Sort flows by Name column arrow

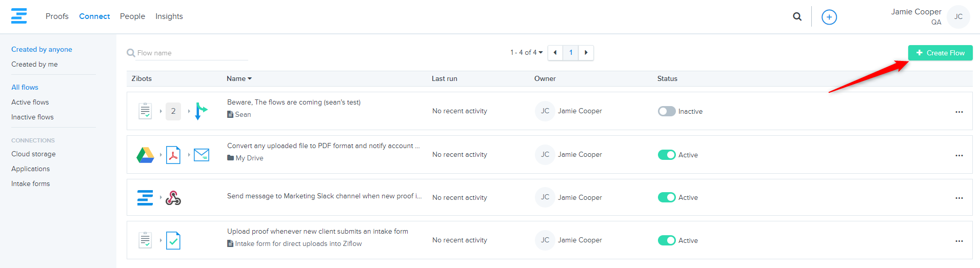(250, 78)
